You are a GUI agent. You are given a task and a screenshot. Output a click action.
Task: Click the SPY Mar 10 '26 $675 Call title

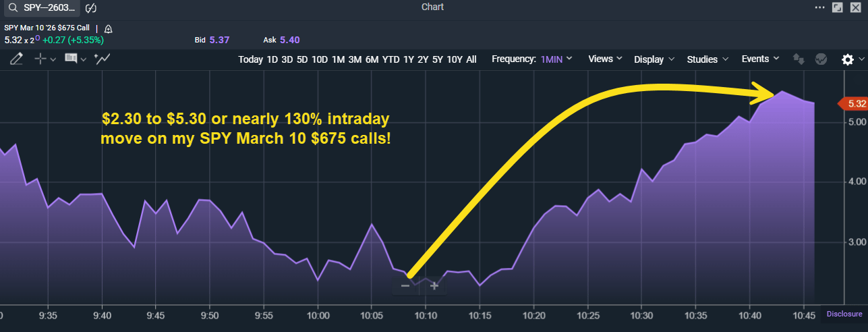pos(48,28)
